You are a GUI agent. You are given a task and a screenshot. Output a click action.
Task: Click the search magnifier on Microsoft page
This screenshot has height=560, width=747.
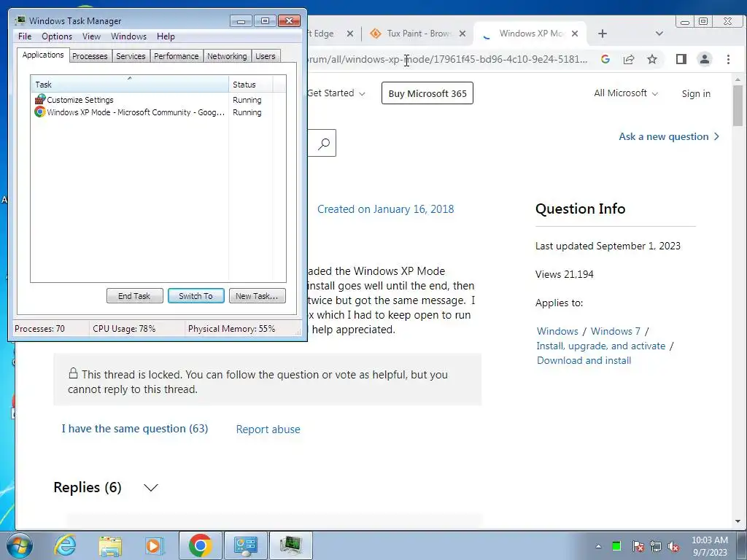[x=323, y=144]
